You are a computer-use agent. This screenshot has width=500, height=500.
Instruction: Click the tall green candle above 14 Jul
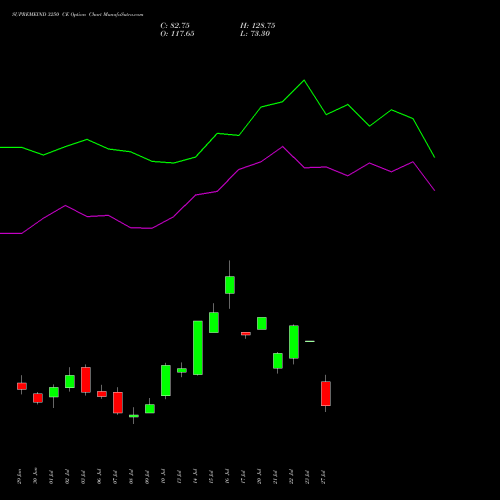pos(198,348)
